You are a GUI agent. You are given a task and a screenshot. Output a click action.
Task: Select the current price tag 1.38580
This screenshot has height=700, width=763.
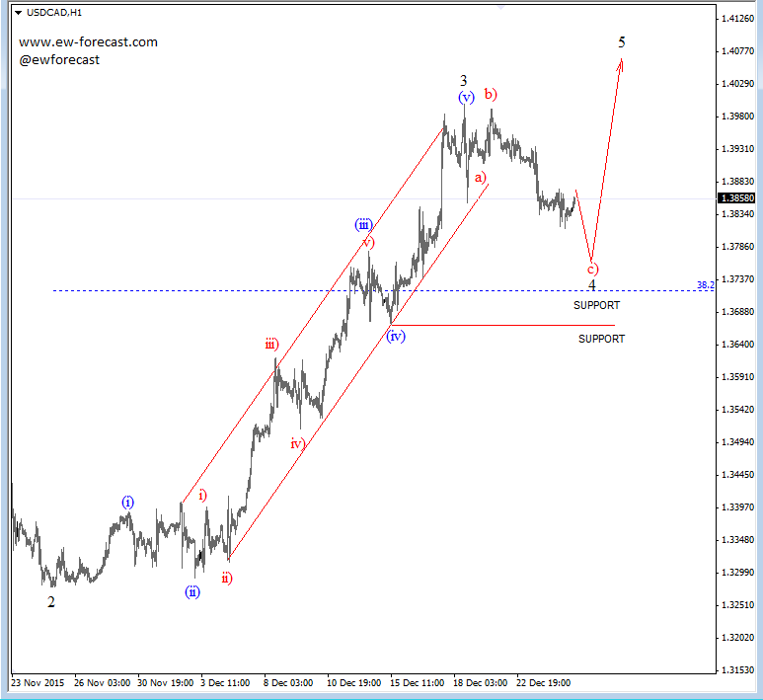click(x=737, y=197)
